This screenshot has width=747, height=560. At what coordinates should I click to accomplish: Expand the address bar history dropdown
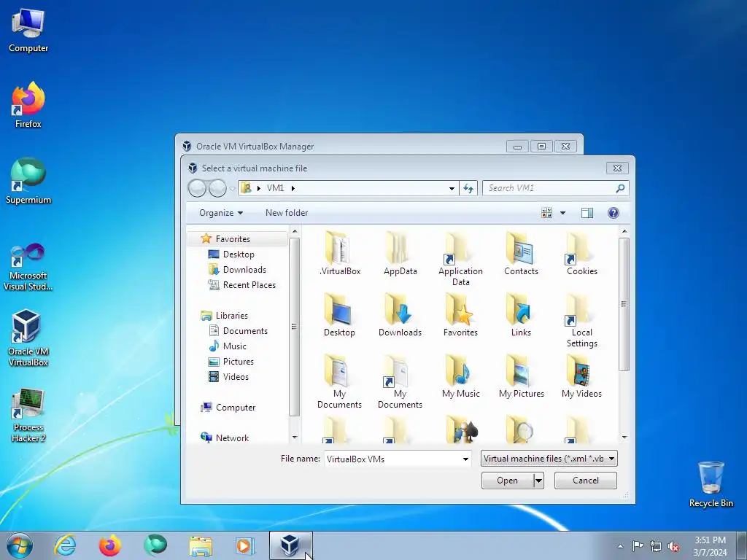452,189
